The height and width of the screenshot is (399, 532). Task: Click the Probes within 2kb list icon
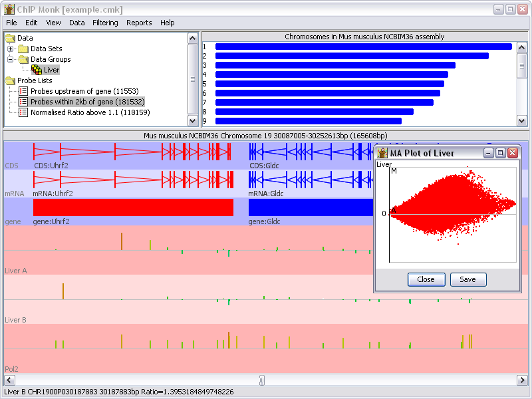point(23,102)
